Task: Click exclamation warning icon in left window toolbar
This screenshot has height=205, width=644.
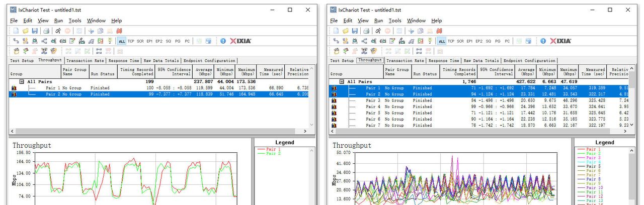Action: click(x=110, y=41)
